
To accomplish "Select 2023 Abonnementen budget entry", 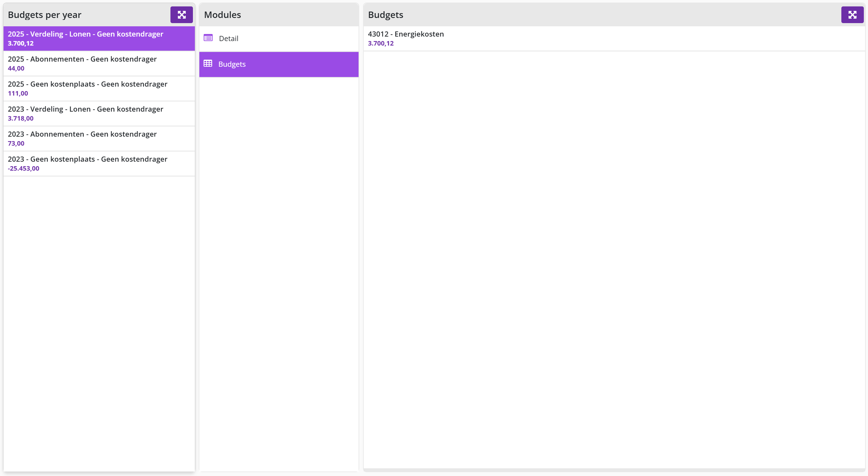I will [x=99, y=139].
